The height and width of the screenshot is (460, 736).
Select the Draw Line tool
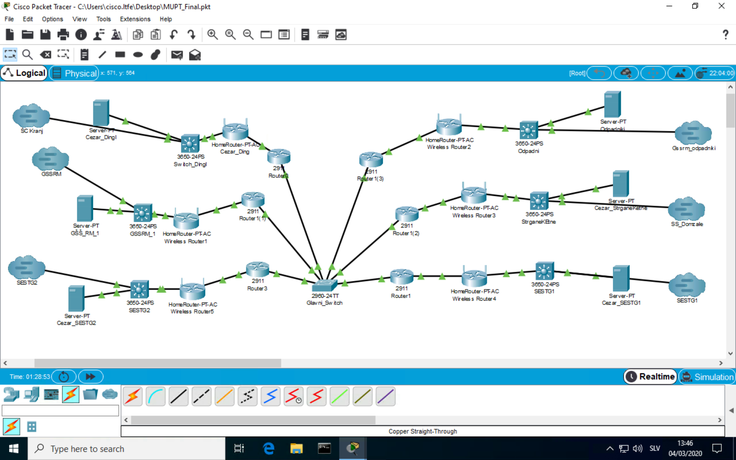102,55
